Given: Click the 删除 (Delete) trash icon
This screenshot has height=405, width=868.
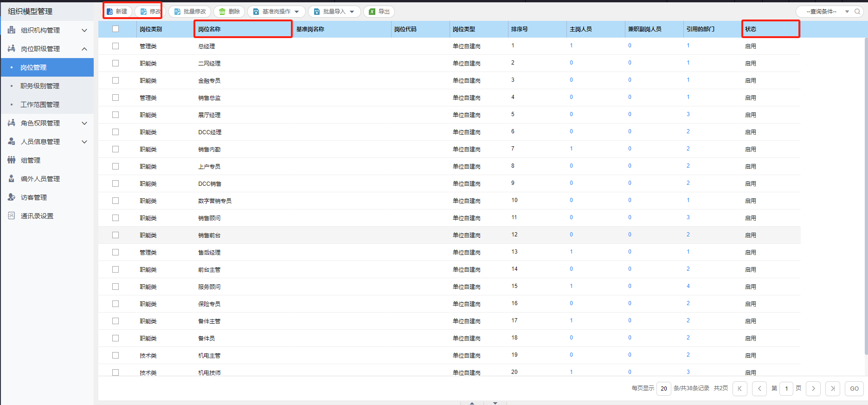Looking at the screenshot, I should click(222, 12).
